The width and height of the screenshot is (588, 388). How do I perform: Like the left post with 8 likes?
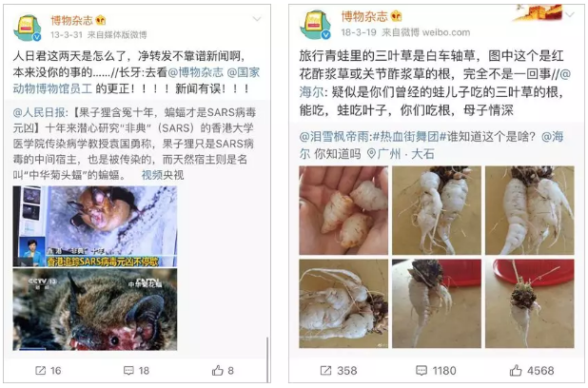tap(223, 371)
